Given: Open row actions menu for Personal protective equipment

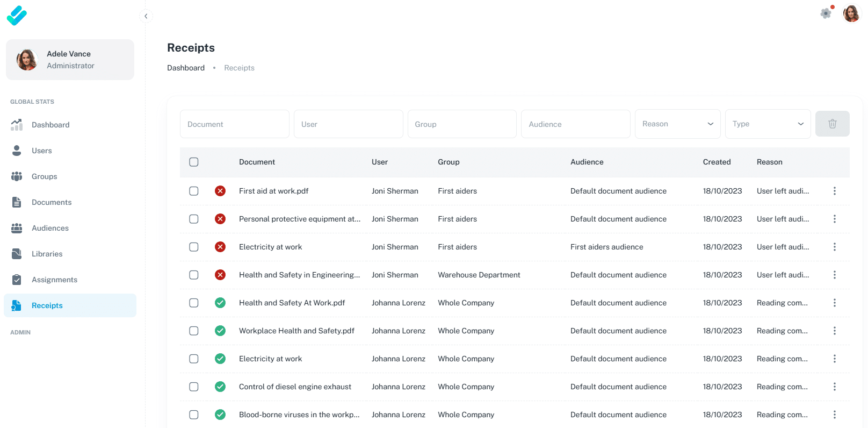Looking at the screenshot, I should coord(835,219).
